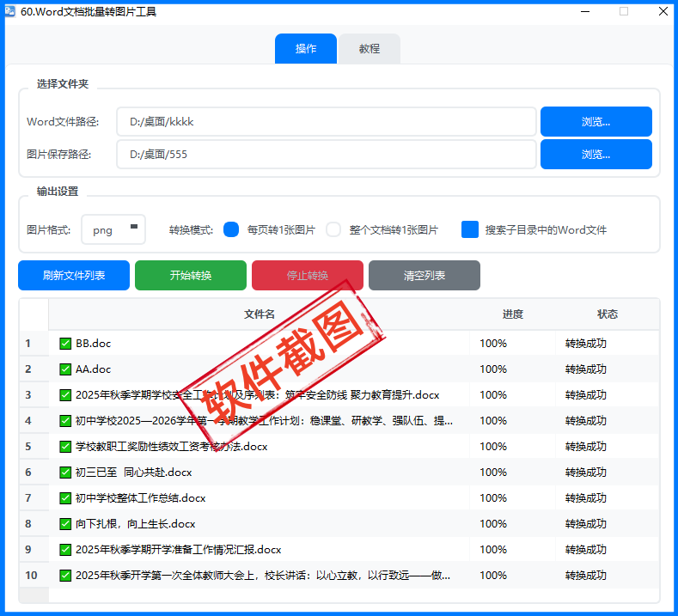Image resolution: width=678 pixels, height=616 pixels.
Task: Select the 操作 tab
Action: (306, 49)
